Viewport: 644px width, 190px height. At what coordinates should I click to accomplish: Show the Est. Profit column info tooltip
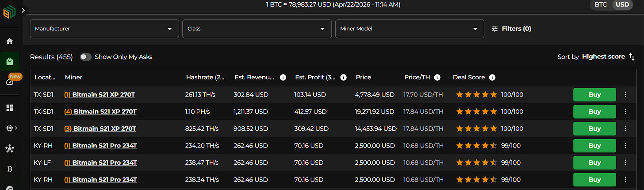click(343, 77)
